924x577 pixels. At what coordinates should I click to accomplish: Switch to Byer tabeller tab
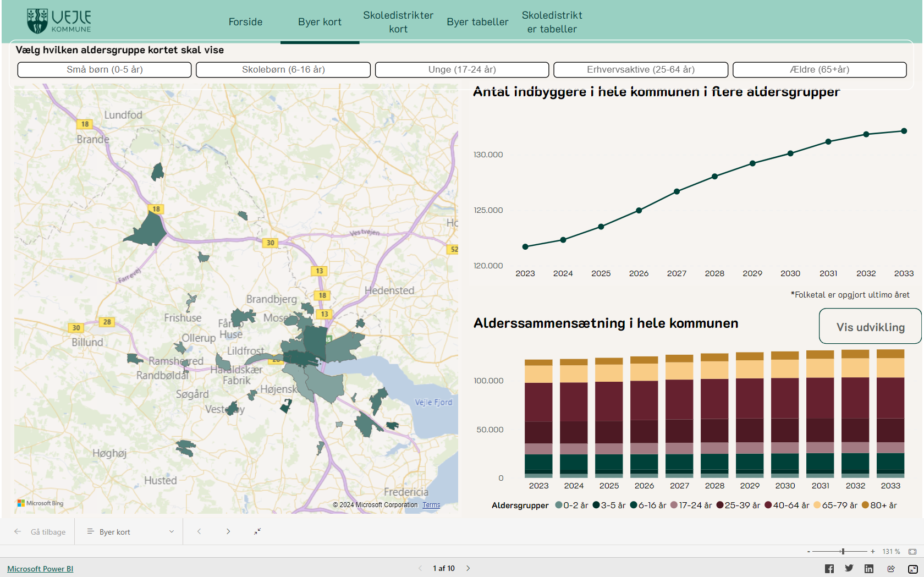pyautogui.click(x=477, y=22)
